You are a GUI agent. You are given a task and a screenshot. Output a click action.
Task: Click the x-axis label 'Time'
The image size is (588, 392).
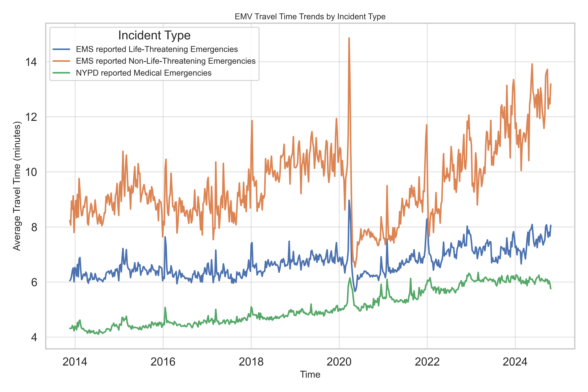click(x=310, y=375)
